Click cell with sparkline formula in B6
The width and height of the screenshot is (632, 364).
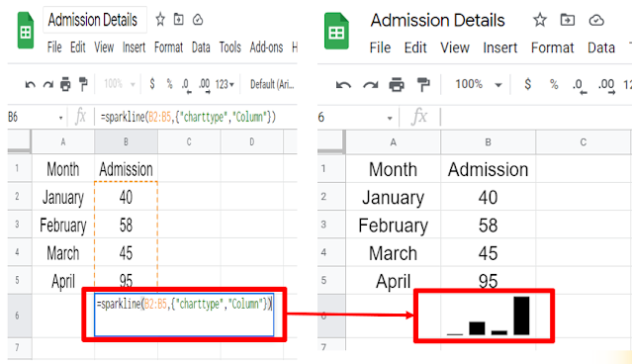click(184, 315)
